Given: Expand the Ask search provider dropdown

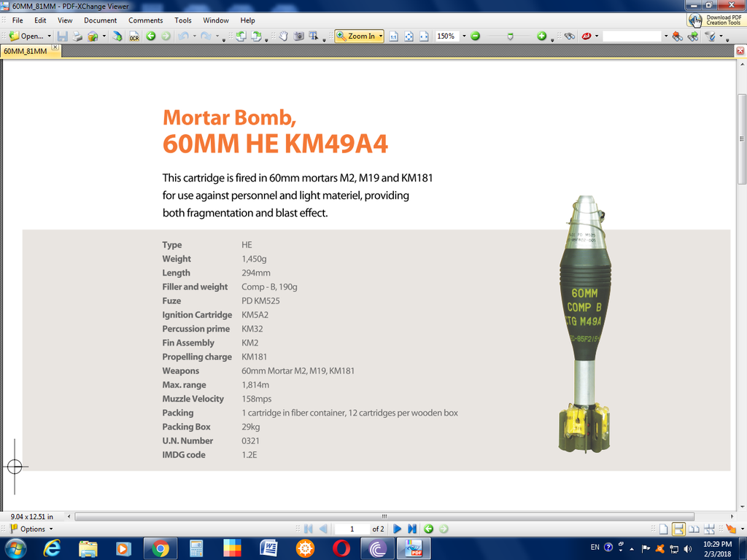Looking at the screenshot, I should (597, 36).
